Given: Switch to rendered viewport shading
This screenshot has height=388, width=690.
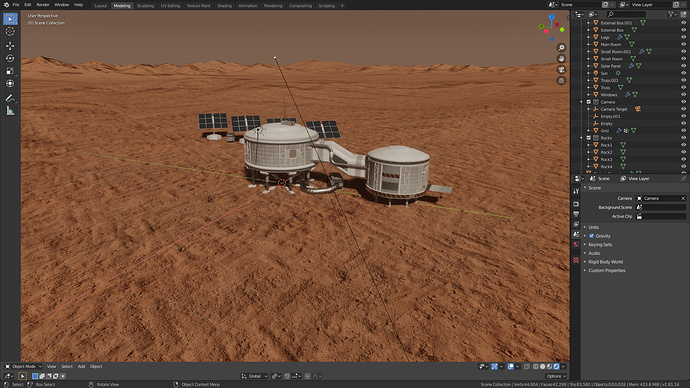Looking at the screenshot, I should (x=556, y=366).
